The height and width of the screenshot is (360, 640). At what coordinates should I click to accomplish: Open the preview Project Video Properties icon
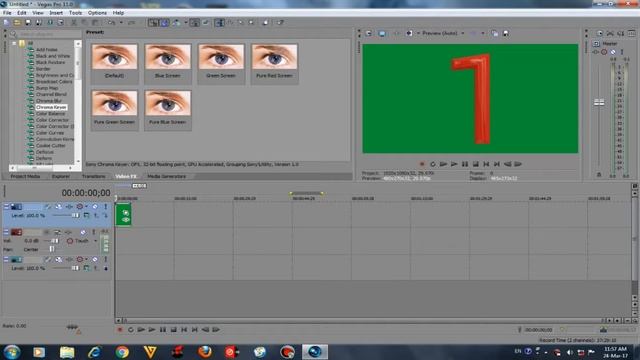[x=369, y=33]
